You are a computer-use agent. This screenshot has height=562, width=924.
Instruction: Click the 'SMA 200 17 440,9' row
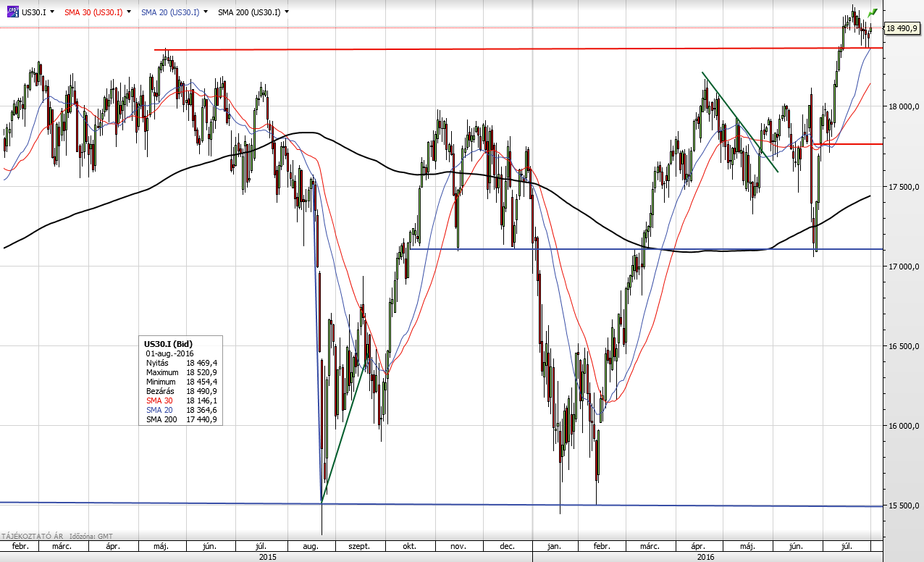[182, 419]
